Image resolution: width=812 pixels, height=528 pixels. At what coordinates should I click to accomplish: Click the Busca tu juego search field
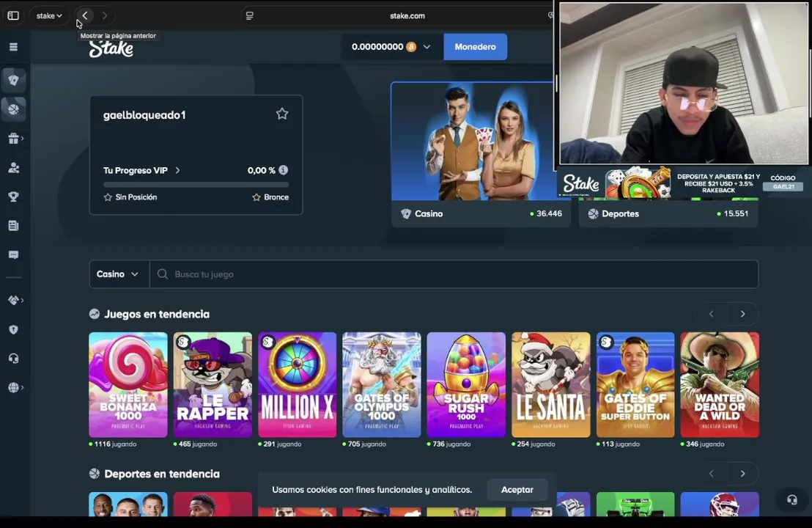[454, 274]
